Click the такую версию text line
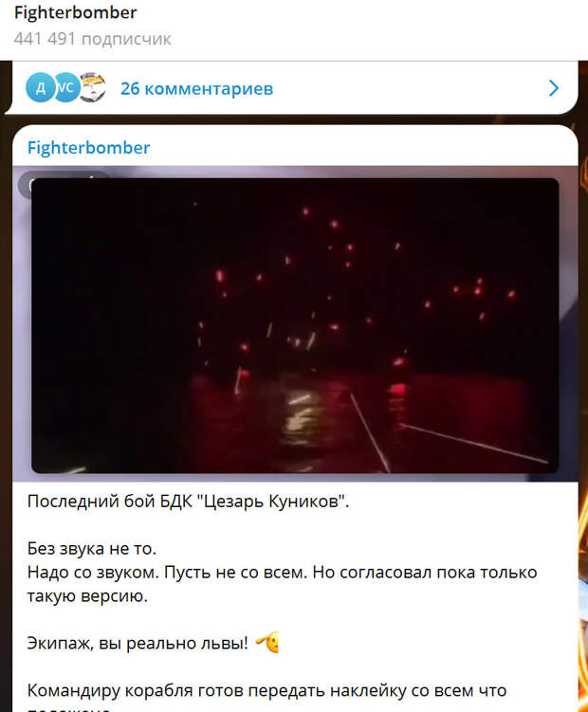Viewport: 588px width, 712px height. (x=87, y=595)
